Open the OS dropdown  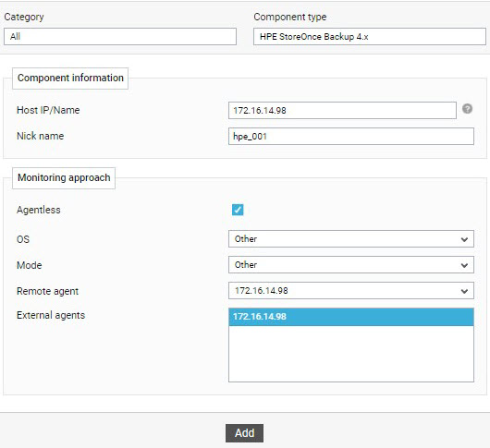tap(351, 239)
